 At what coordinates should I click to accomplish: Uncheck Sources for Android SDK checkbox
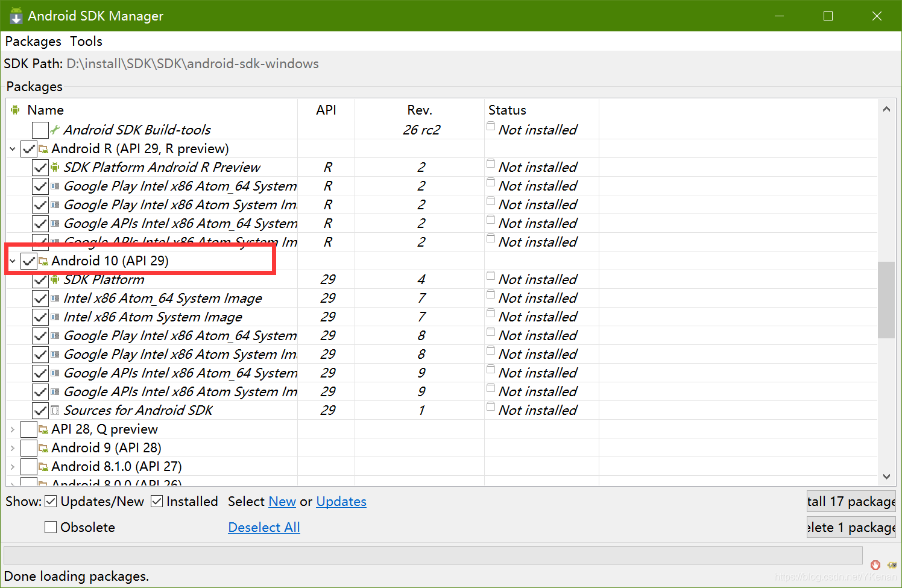(x=40, y=410)
